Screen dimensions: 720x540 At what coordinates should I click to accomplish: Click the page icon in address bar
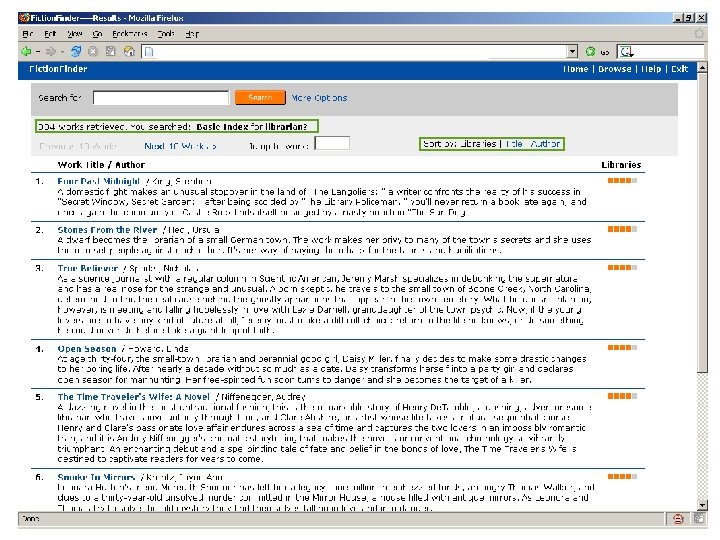click(x=149, y=52)
